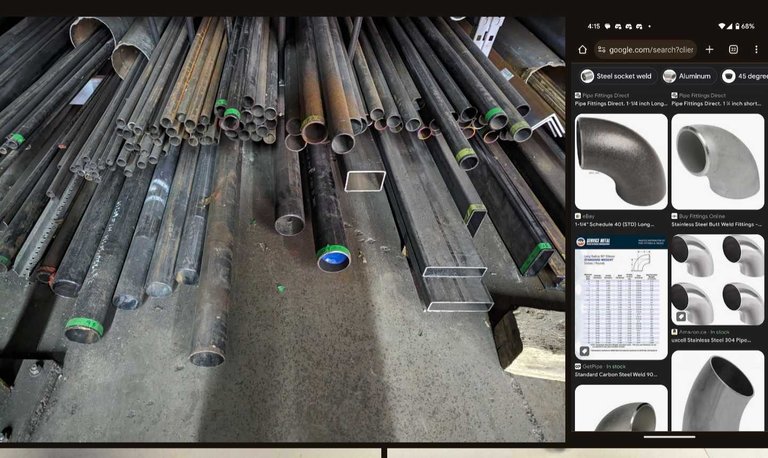This screenshot has width=768, height=458.
Task: Open GetPipe Standard Carbon Steel Weld link
Action: click(620, 375)
